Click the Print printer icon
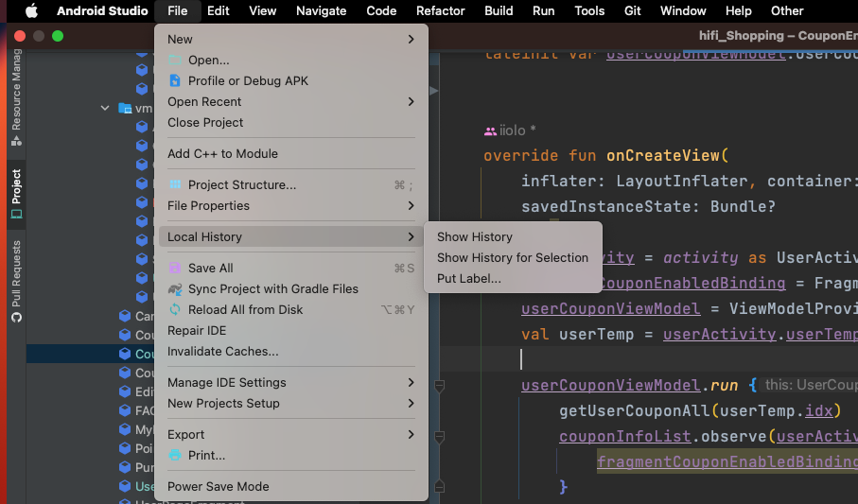 [x=175, y=455]
